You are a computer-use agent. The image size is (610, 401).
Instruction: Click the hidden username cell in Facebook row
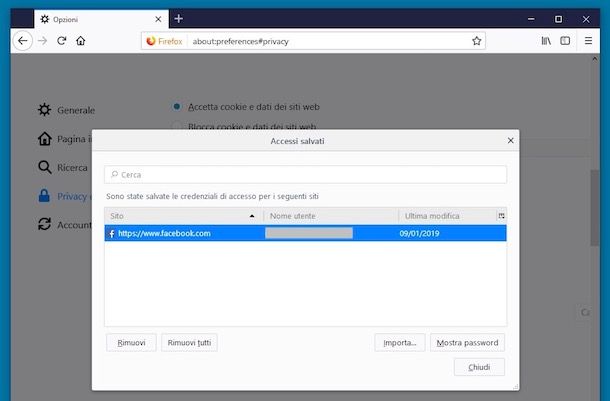(309, 233)
